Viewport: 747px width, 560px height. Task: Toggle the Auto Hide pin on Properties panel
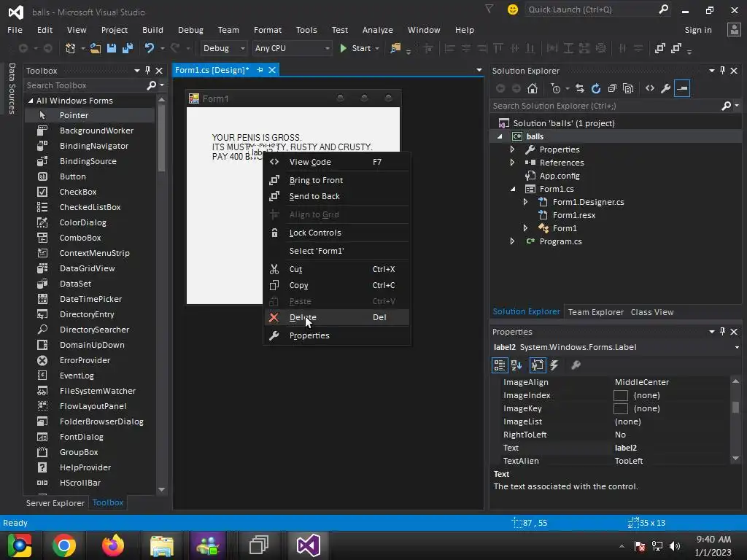723,332
